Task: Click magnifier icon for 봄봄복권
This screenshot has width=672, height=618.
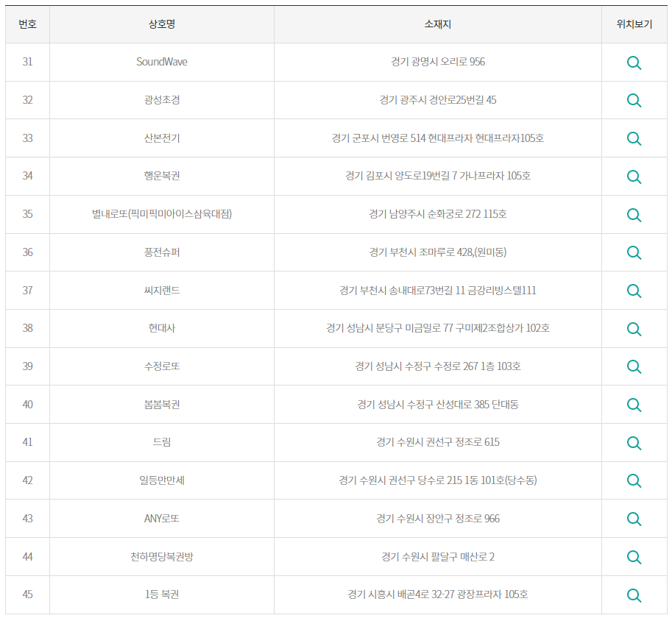Action: click(x=634, y=405)
